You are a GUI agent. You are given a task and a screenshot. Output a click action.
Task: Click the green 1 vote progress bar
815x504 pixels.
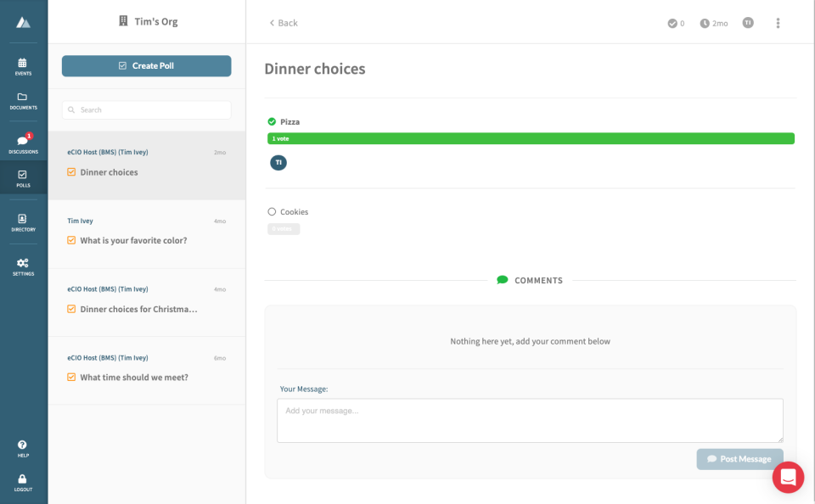530,137
